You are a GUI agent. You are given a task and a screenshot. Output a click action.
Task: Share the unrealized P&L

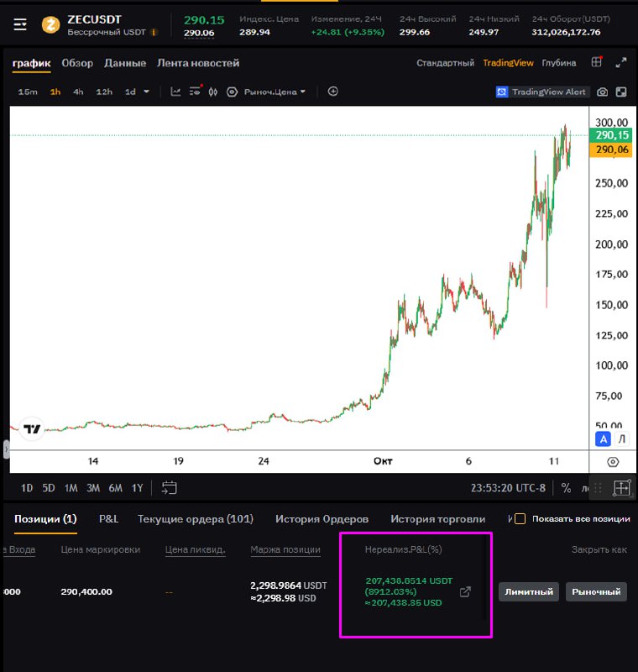466,592
